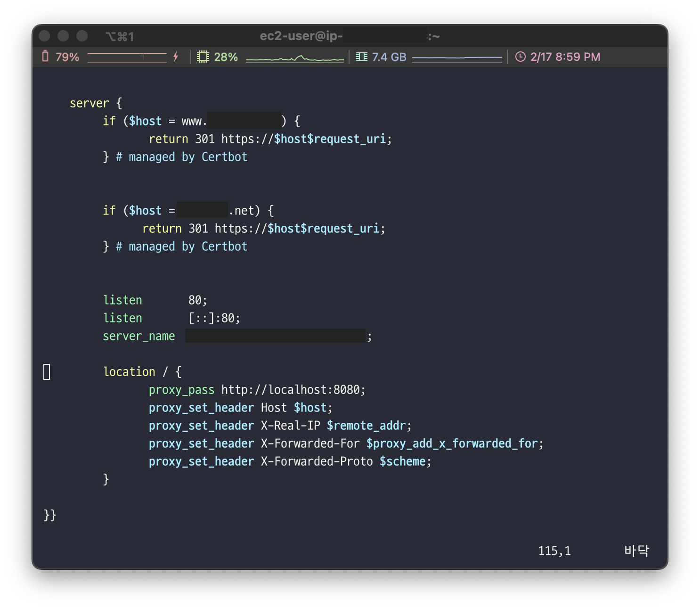
Task: Click 'X-Real-IP' header name
Action: point(291,426)
